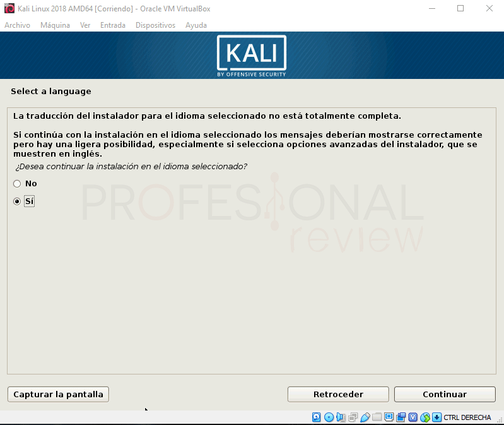This screenshot has width=504, height=425.
Task: Open the Dispositivos menu
Action: point(156,25)
